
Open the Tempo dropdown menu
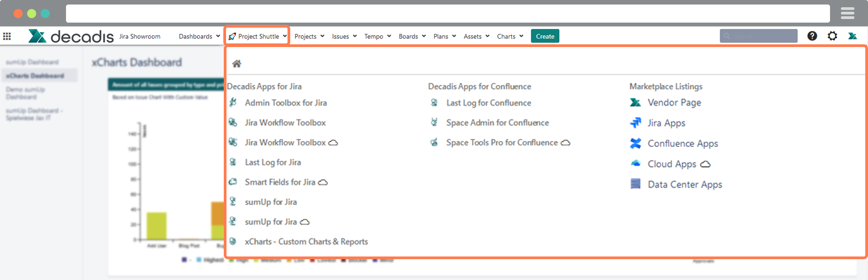377,36
